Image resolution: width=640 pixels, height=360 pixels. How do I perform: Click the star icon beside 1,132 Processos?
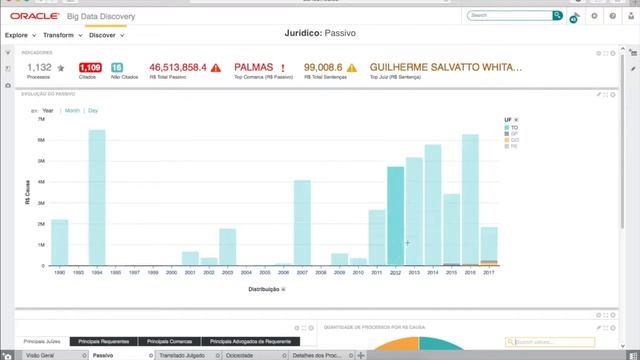coord(61,68)
